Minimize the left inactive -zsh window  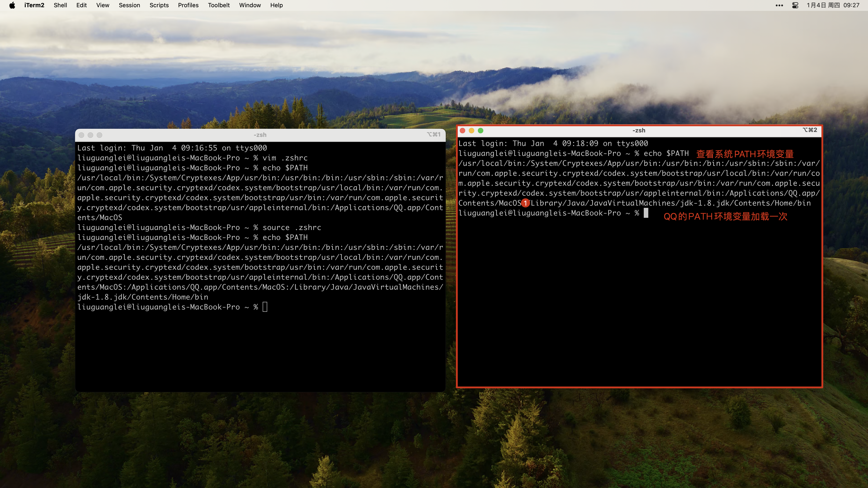(x=90, y=135)
